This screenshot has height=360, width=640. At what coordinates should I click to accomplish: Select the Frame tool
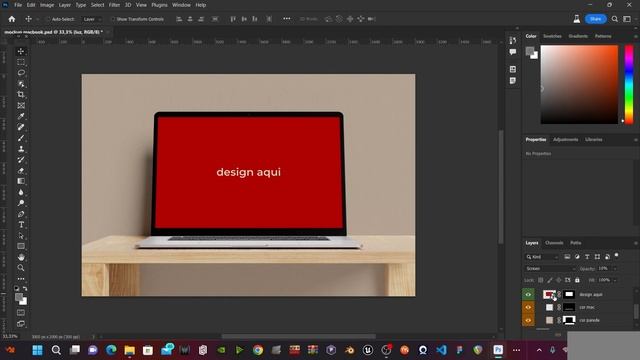[21, 105]
